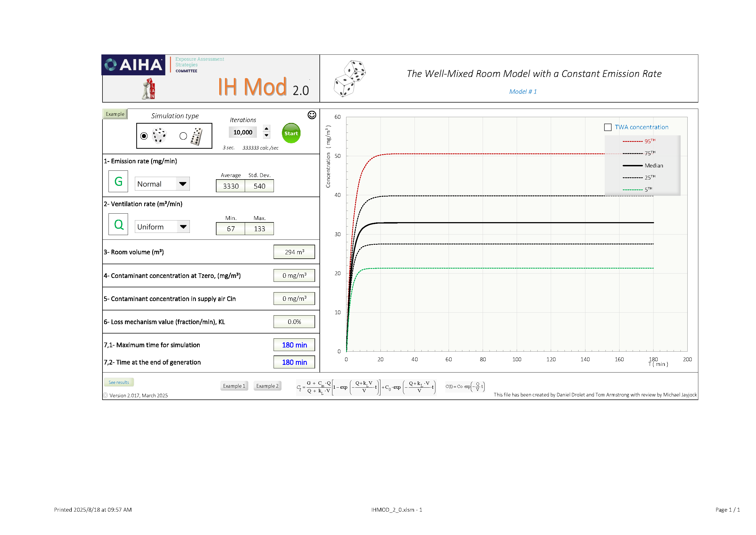Select the dice simulation type radio button
Screen dimensions: 756x535
144,136
